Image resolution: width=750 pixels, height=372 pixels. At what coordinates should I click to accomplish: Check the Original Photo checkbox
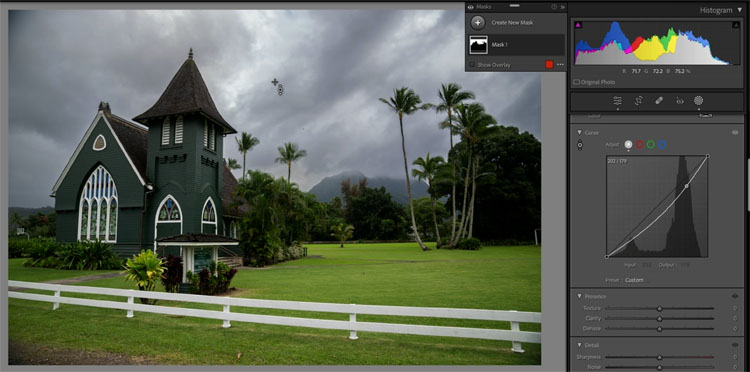pyautogui.click(x=576, y=82)
